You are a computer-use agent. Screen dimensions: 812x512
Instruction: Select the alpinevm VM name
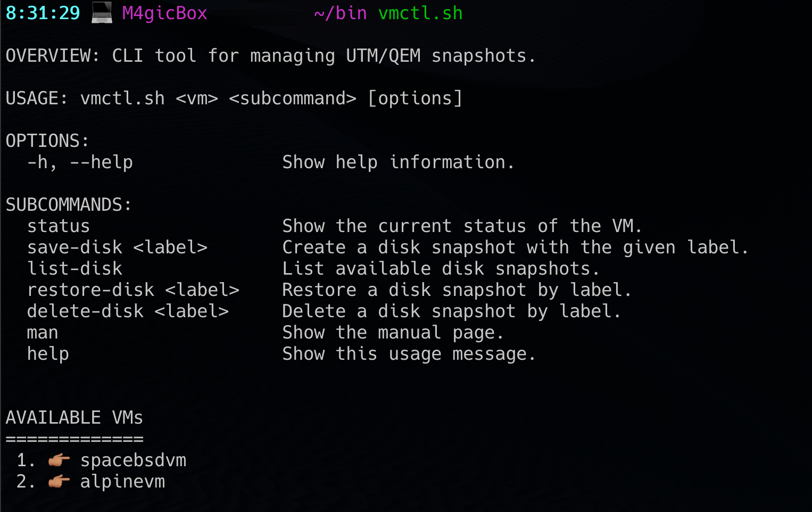pyautogui.click(x=122, y=481)
